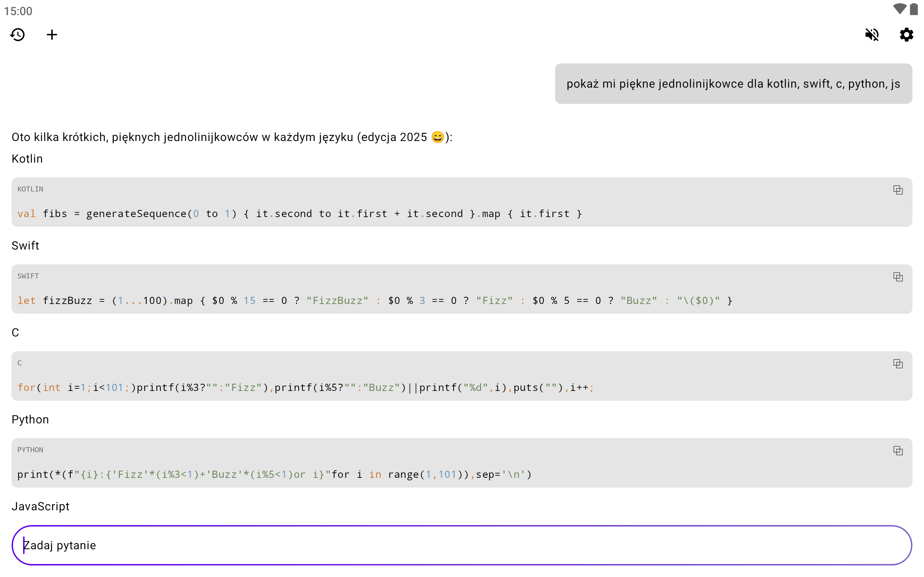
Task: Start a new chat with the plus icon
Action: (x=52, y=35)
